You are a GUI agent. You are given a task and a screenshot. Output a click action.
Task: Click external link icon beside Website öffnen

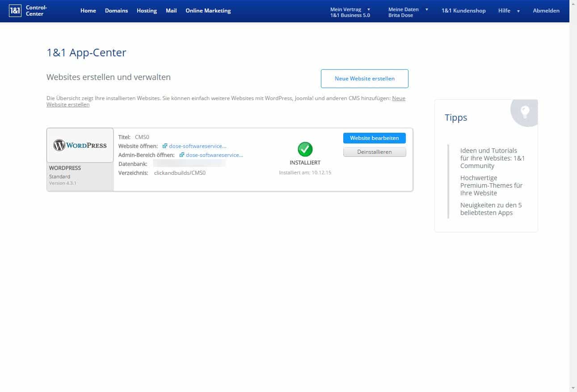pyautogui.click(x=165, y=146)
